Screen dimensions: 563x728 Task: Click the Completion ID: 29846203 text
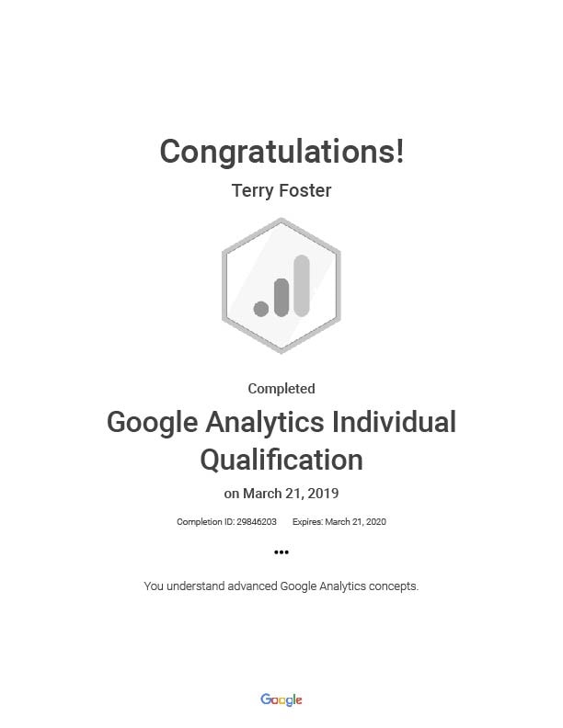point(226,522)
